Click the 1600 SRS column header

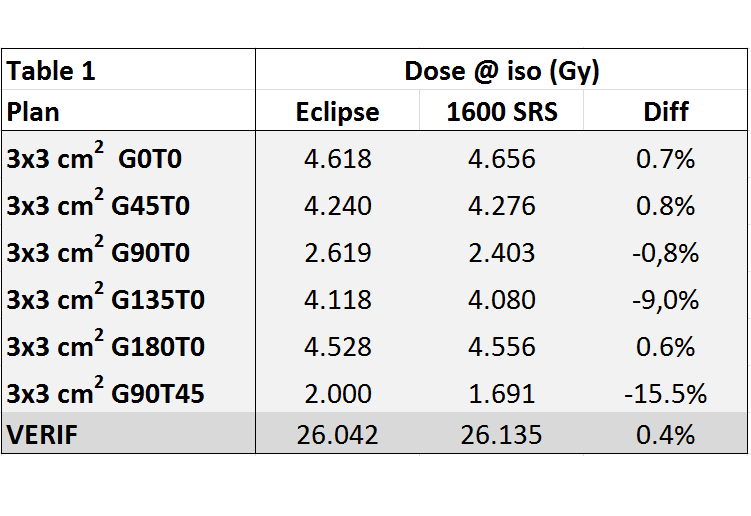click(501, 110)
